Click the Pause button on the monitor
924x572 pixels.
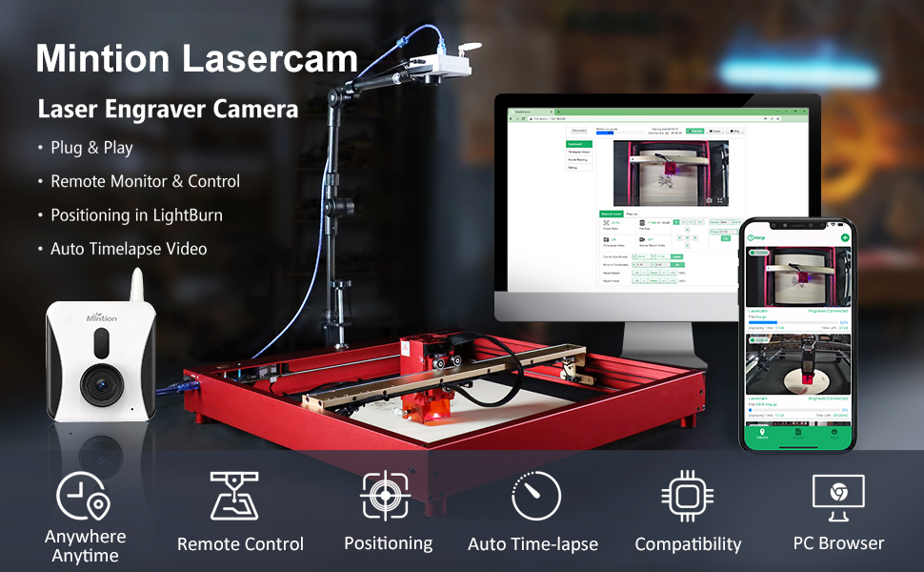[x=715, y=131]
